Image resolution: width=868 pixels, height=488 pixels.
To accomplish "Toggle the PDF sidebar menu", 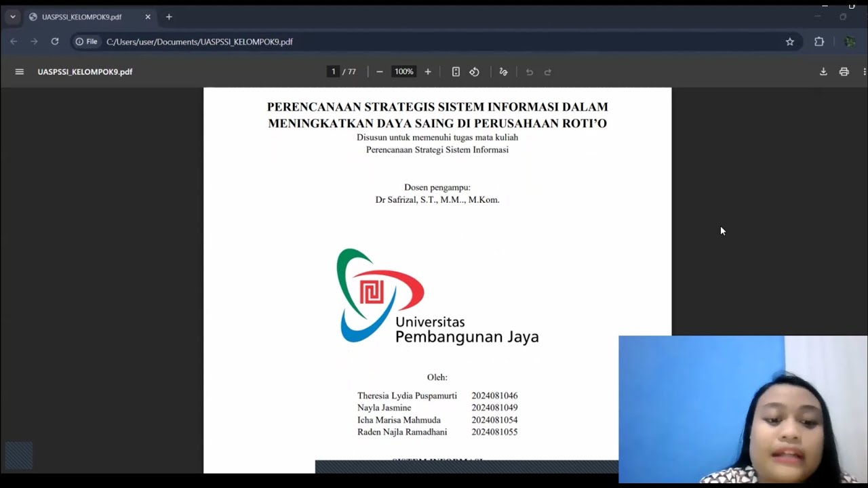I will pos(20,72).
